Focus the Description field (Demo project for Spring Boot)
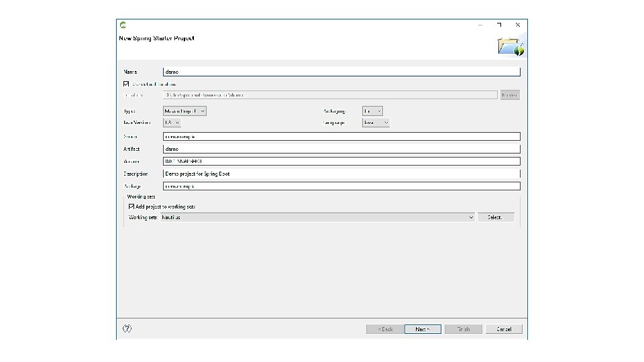The height and width of the screenshot is (362, 644). 341,174
